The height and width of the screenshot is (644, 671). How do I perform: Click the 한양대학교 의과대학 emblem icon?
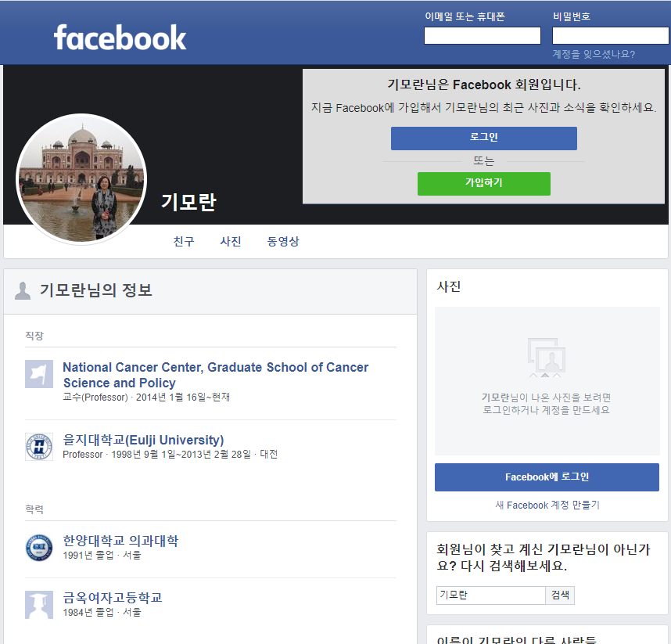click(x=39, y=547)
